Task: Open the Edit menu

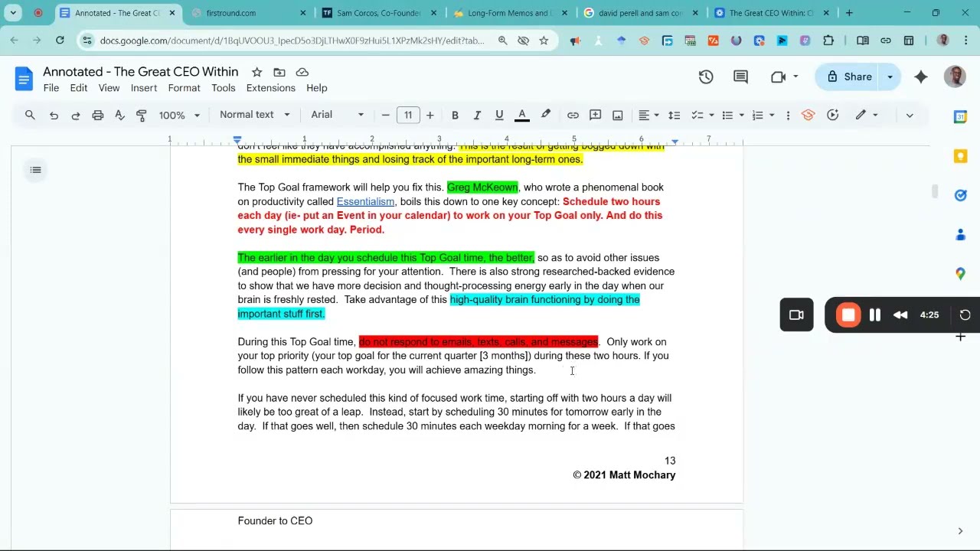Action: (x=79, y=88)
